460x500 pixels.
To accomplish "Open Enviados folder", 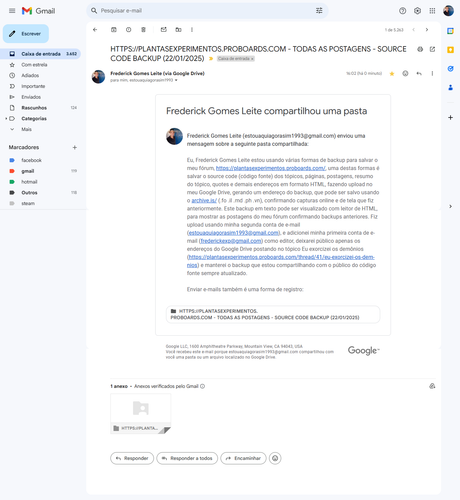I will [x=40, y=97].
